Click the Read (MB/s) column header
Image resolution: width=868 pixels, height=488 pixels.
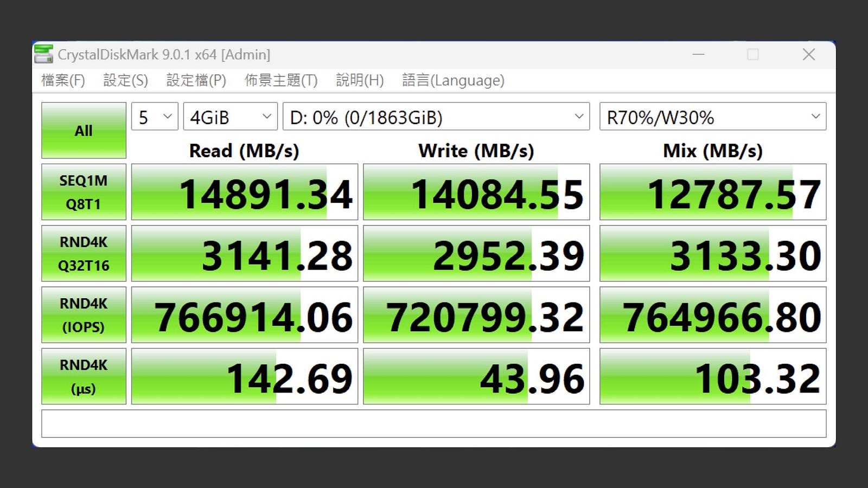coord(244,151)
